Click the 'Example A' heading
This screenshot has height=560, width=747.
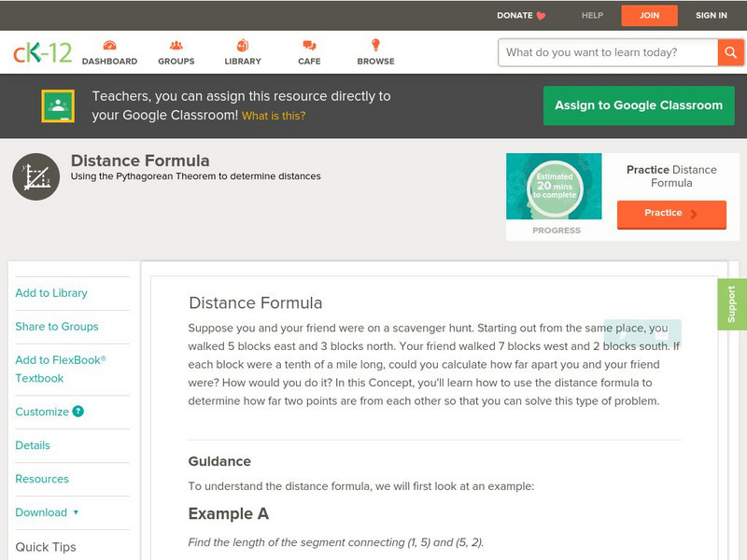pos(229,513)
